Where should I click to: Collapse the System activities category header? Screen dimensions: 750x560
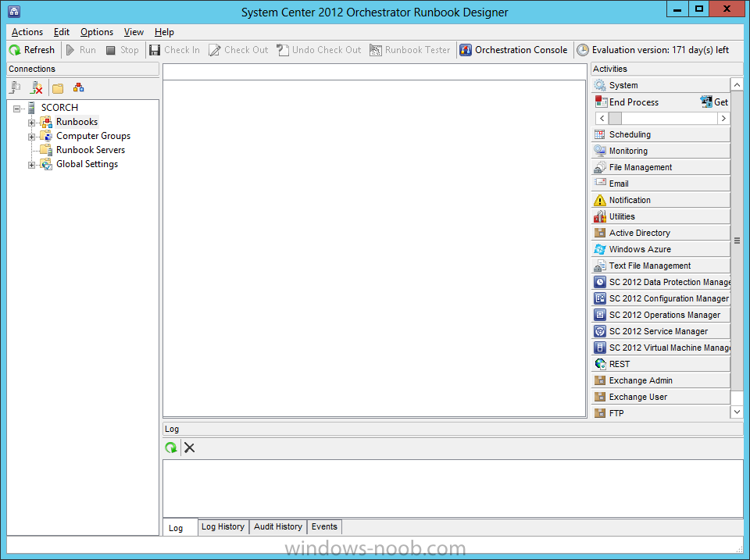661,85
